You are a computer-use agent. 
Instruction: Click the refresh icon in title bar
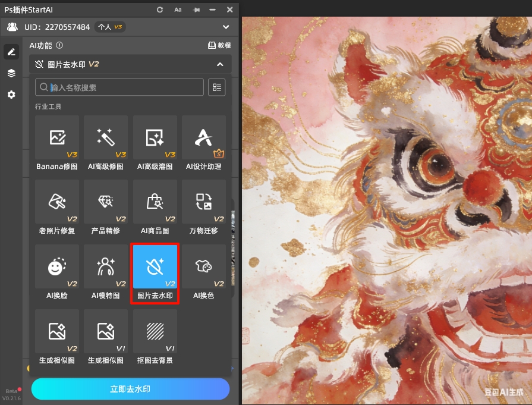pyautogui.click(x=159, y=10)
